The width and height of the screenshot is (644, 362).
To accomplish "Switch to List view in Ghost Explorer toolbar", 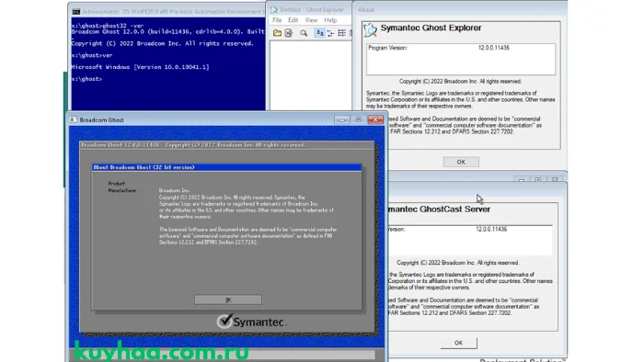I will tap(341, 33).
